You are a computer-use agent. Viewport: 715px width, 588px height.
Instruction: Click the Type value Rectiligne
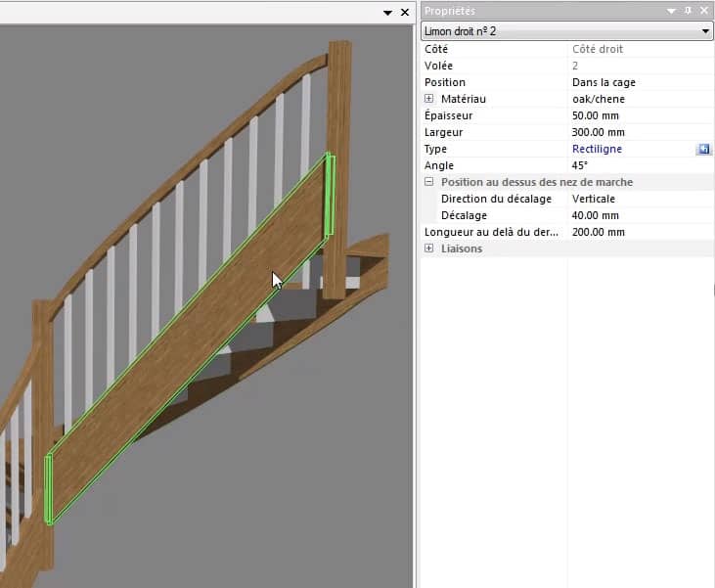tap(597, 149)
